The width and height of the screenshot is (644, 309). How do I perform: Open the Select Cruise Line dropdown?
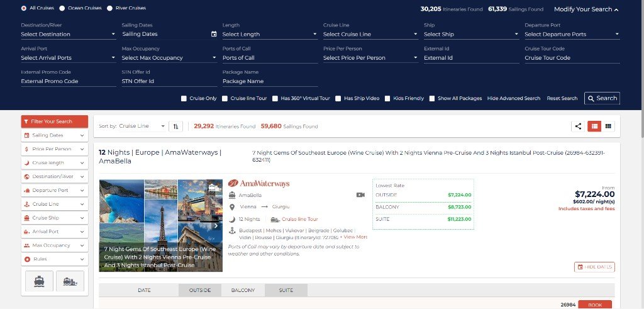pyautogui.click(x=371, y=34)
